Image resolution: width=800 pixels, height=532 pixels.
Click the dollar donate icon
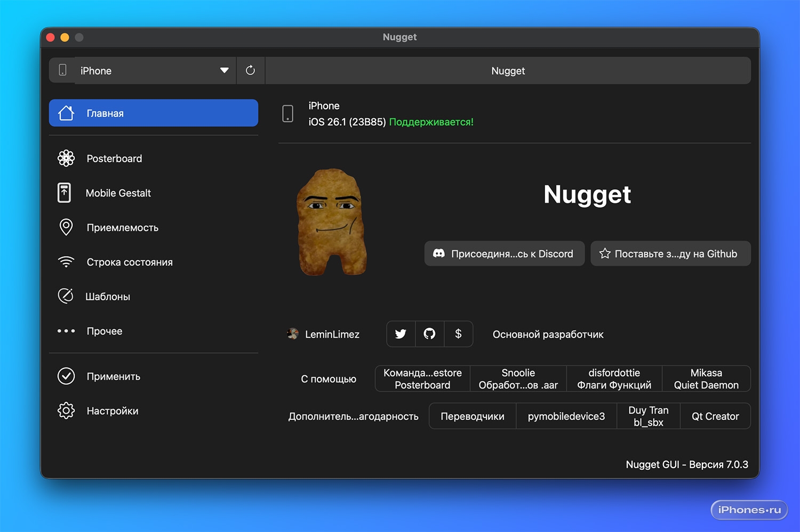pyautogui.click(x=458, y=334)
